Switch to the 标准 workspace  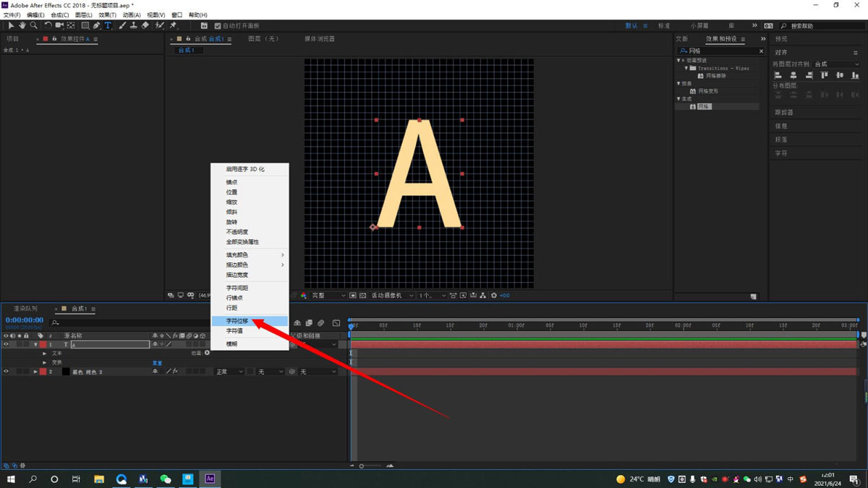click(663, 26)
